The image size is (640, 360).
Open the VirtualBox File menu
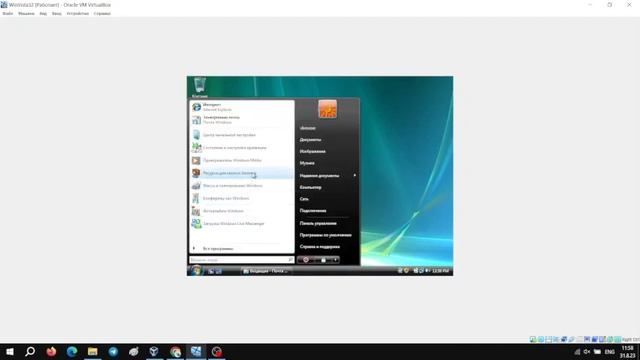[8, 13]
